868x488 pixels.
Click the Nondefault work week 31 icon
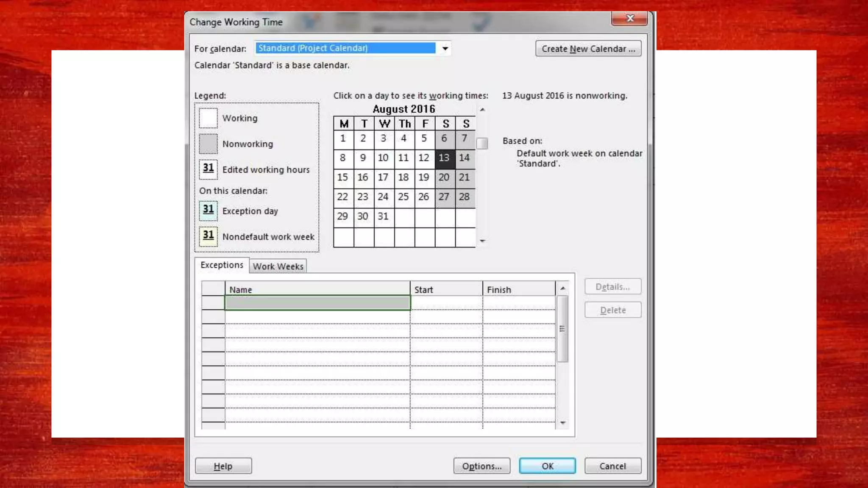pos(208,236)
